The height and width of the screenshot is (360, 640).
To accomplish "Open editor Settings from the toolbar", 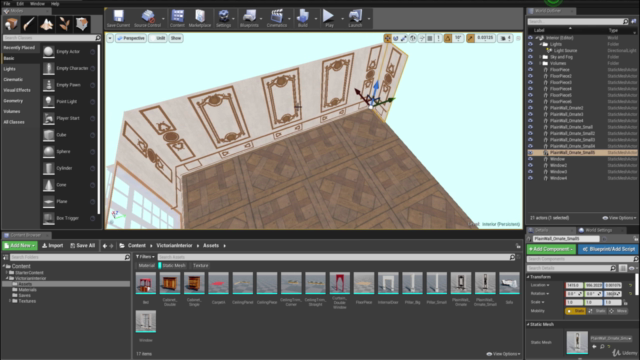I will [x=223, y=19].
